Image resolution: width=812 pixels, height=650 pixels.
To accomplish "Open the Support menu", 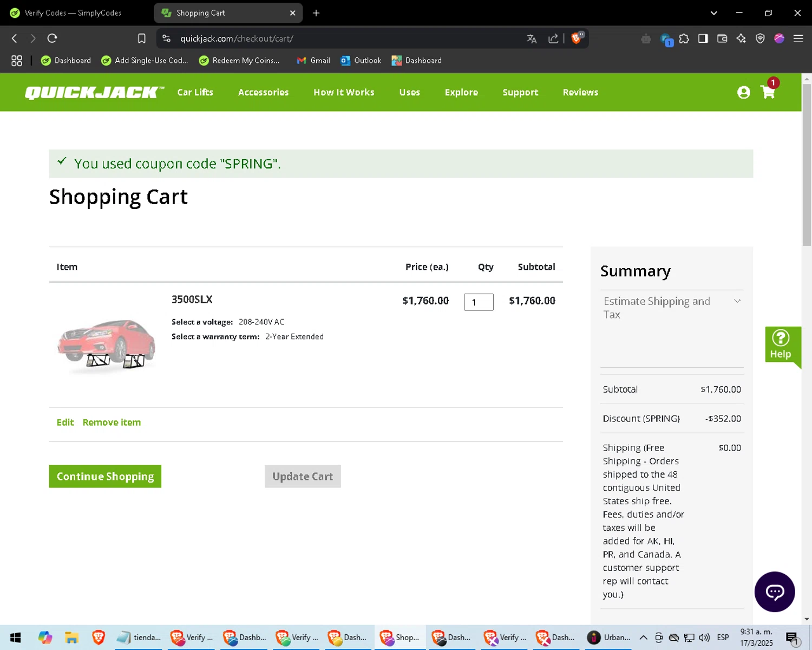I will (521, 93).
